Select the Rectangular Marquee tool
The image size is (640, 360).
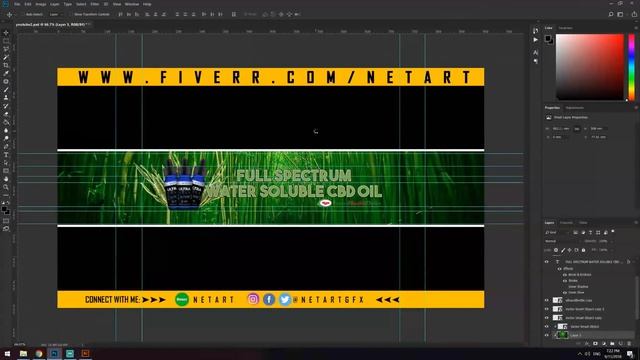(6, 41)
